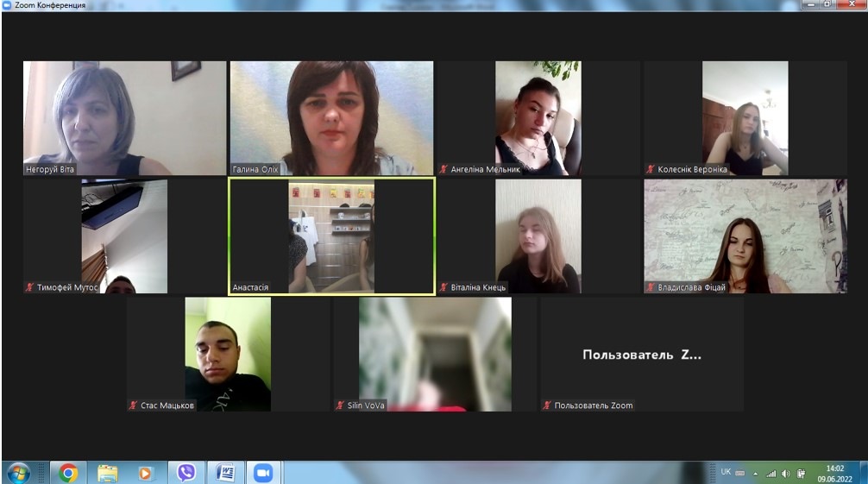Click muted mic icon beside Ангеліна Мельник

tap(443, 169)
